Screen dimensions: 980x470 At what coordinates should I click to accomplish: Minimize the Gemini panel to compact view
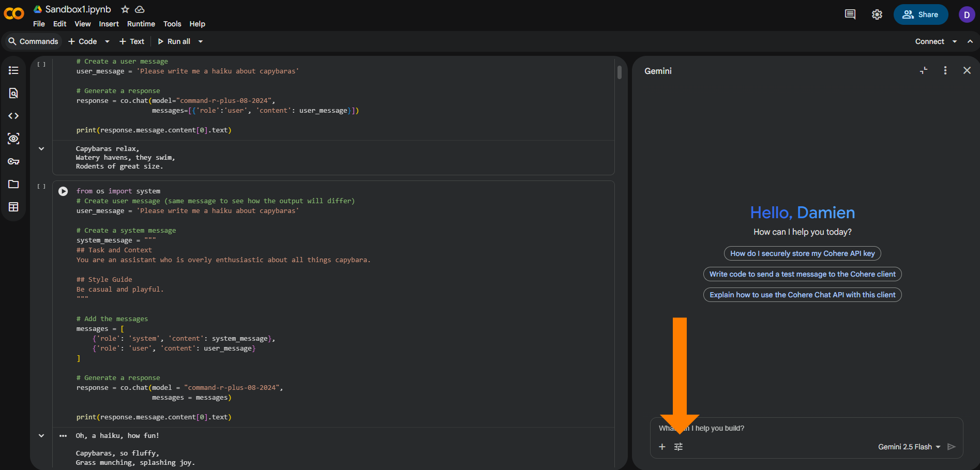point(924,70)
